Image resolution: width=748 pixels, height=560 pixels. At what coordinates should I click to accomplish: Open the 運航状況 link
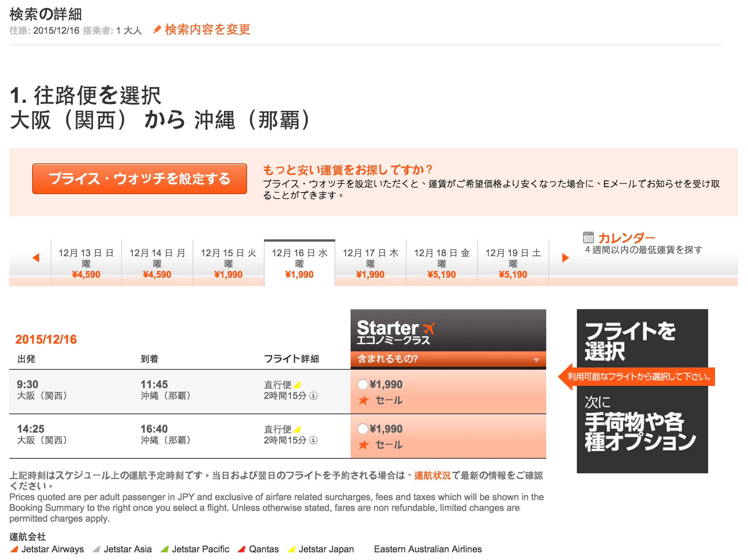[432, 476]
